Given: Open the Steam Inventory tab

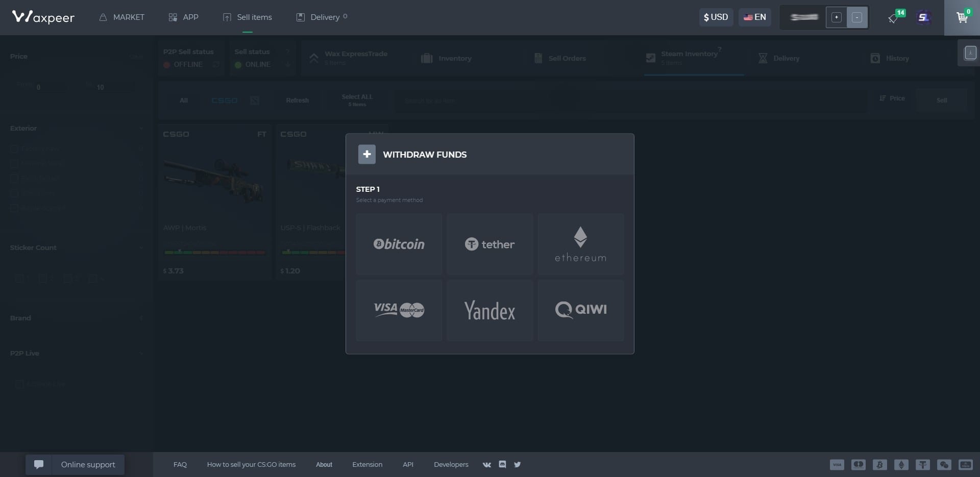Looking at the screenshot, I should [x=693, y=58].
